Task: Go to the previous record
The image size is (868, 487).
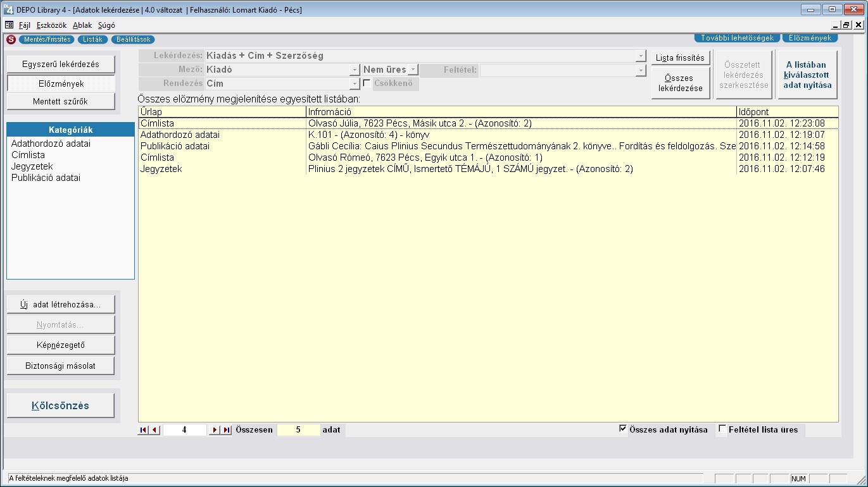Action: tap(155, 430)
